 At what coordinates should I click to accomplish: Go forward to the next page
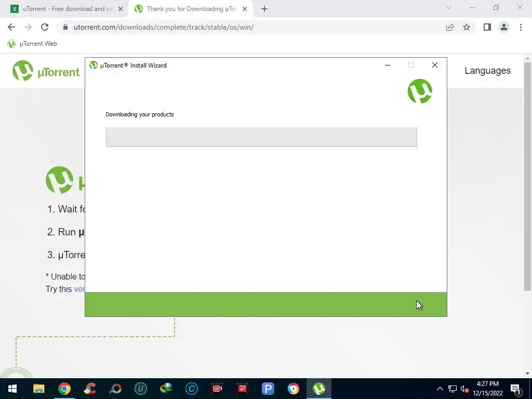click(28, 27)
